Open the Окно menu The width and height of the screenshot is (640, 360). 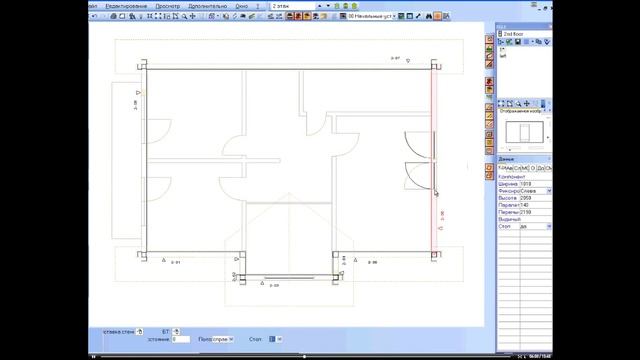pos(242,6)
